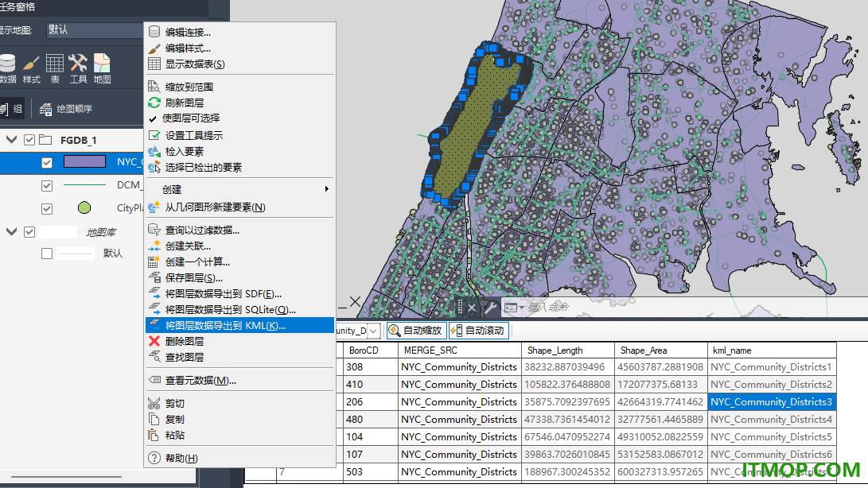Open the 表 table icon
Image resolution: width=868 pixels, height=488 pixels.
(x=55, y=68)
